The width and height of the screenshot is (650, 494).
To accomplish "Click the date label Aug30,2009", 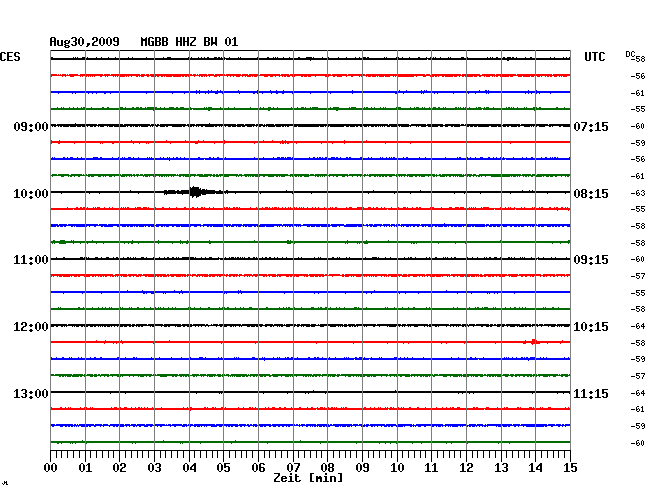I will 84,42.
